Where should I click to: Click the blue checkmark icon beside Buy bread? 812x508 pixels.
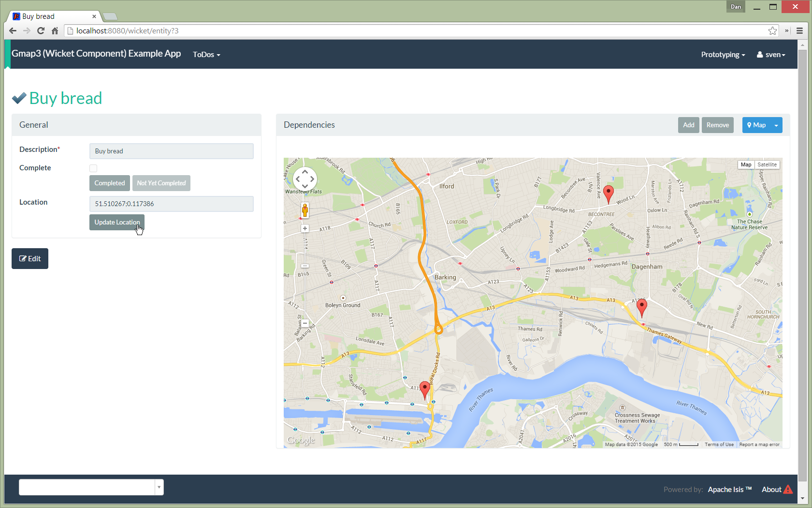[19, 98]
